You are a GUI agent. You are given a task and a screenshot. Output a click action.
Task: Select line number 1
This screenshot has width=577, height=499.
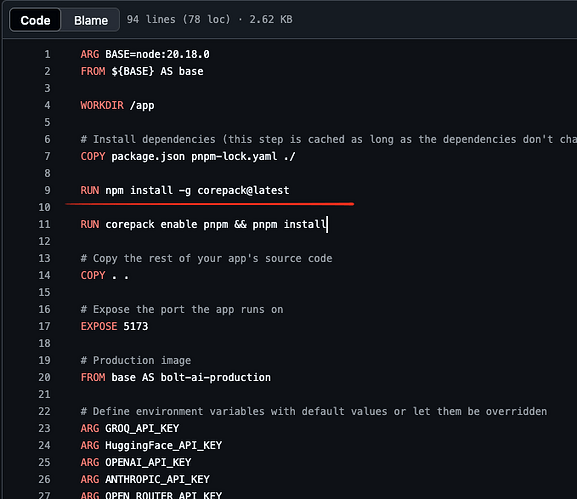coord(47,54)
